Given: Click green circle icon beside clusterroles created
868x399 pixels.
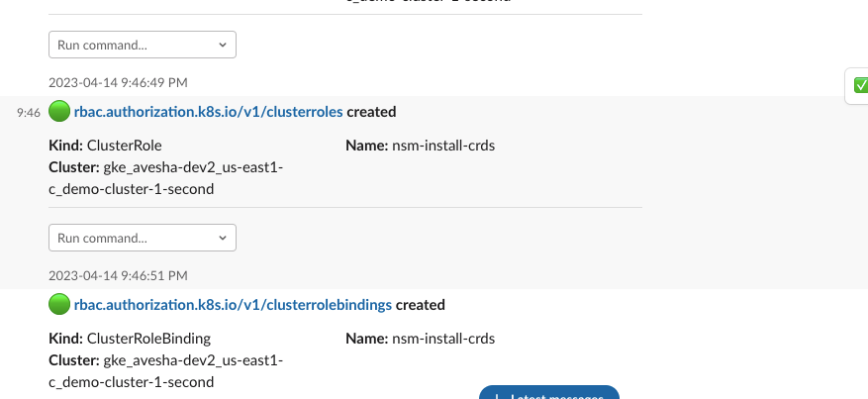Looking at the screenshot, I should [x=59, y=111].
